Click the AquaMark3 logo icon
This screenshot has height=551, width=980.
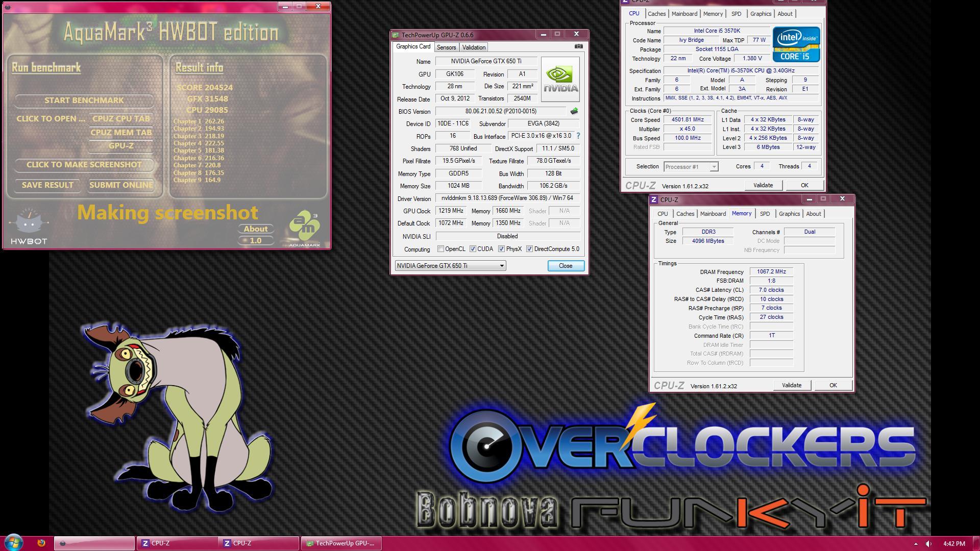tap(305, 229)
